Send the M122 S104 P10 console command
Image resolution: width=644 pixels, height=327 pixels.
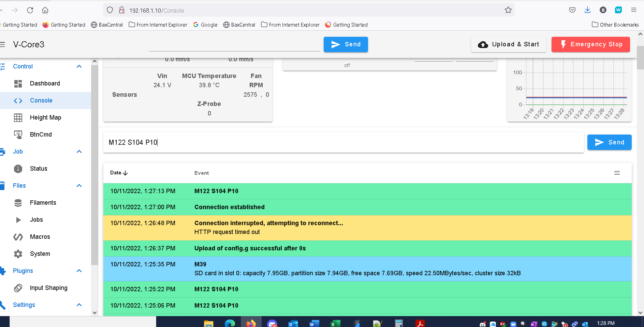[x=610, y=142]
